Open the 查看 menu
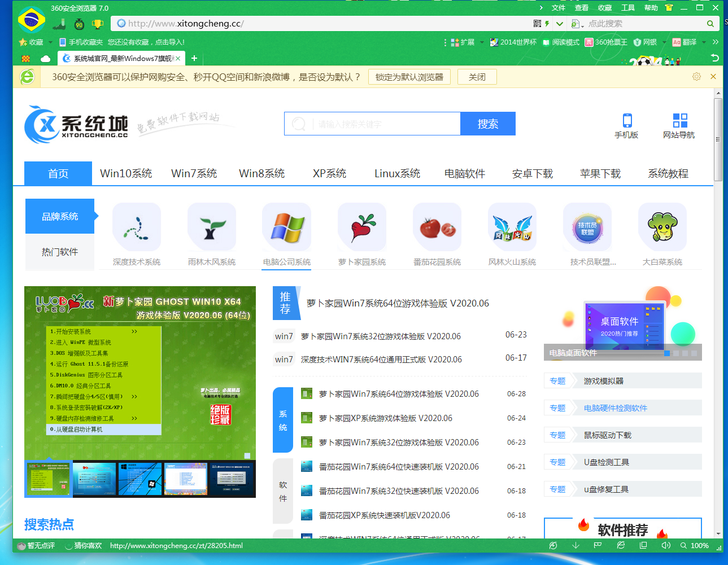The image size is (728, 565). (582, 8)
